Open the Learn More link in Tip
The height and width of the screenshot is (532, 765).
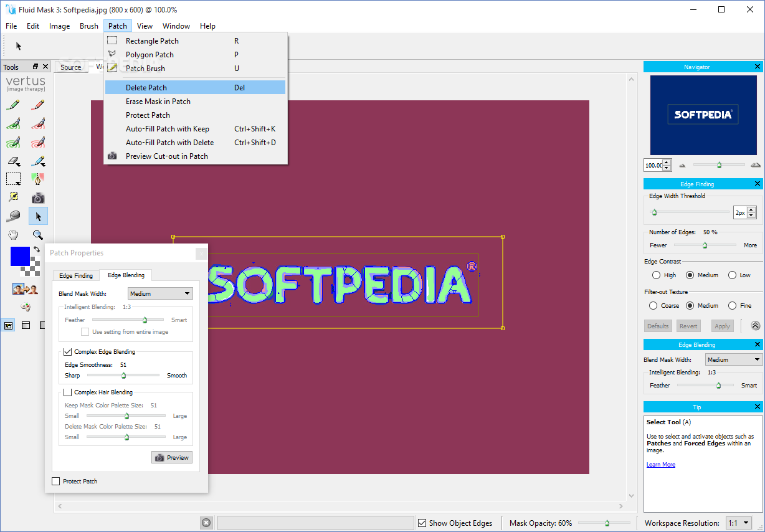[x=660, y=465]
